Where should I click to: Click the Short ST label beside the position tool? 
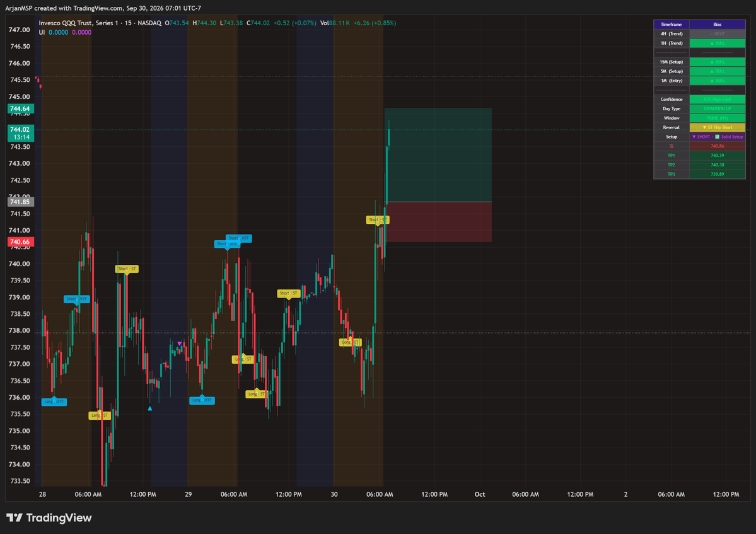(x=378, y=220)
